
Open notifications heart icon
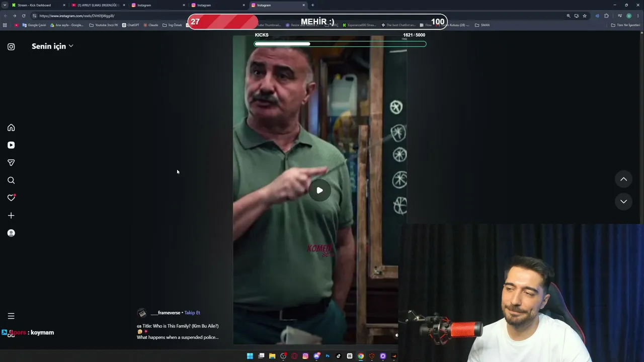pyautogui.click(x=11, y=198)
